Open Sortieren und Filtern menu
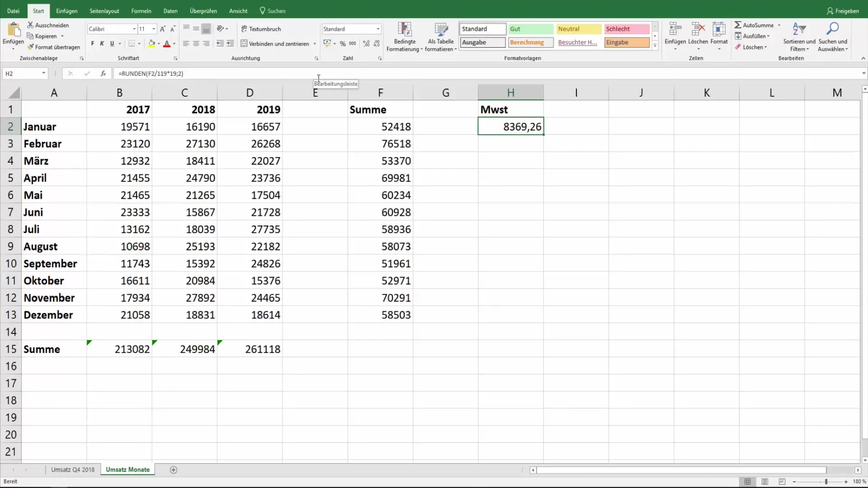The height and width of the screenshot is (488, 868). [x=799, y=37]
